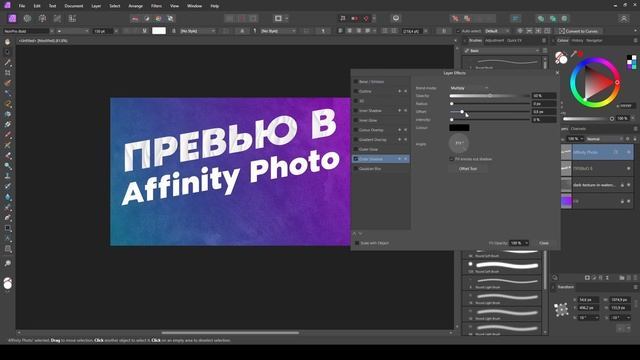Switch to the Channels tab
The height and width of the screenshot is (360, 640).
coord(578,129)
